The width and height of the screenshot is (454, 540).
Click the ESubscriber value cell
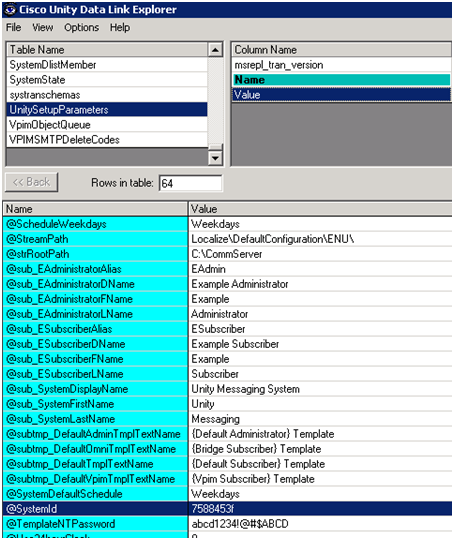pyautogui.click(x=320, y=329)
